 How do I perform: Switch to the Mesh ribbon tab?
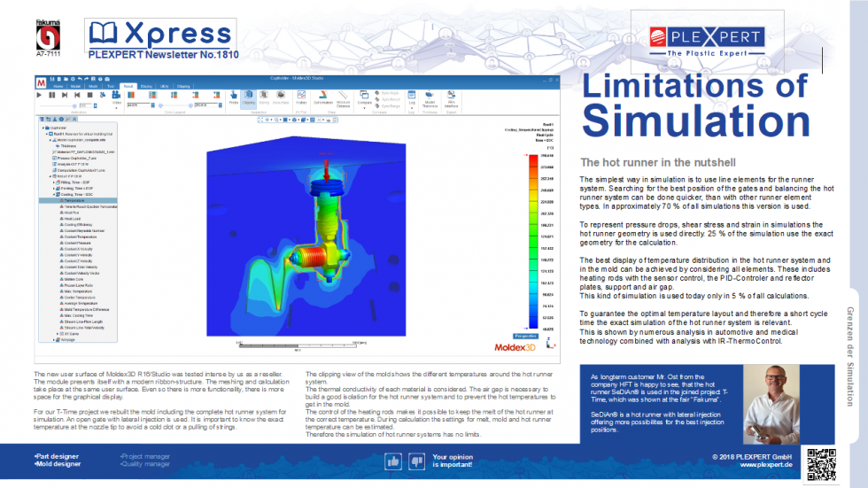point(93,86)
